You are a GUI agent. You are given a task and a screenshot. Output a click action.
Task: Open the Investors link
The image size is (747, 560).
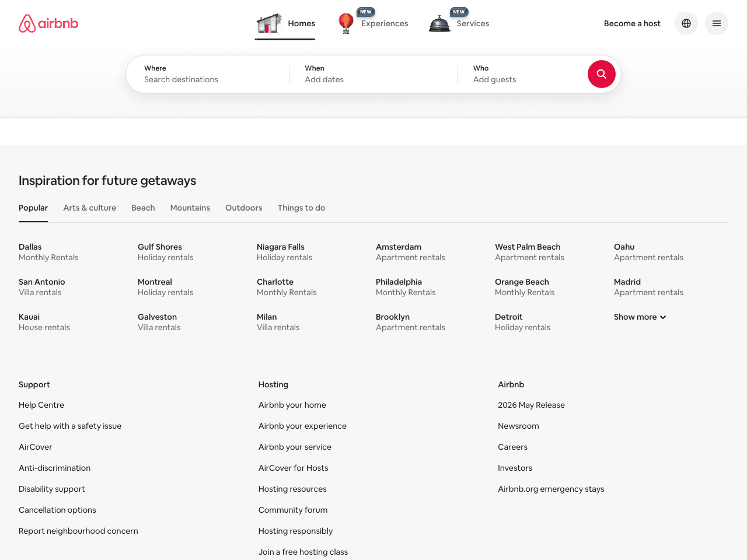coord(515,468)
